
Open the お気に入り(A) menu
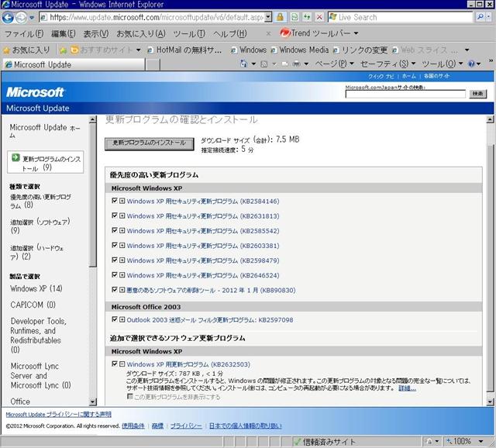point(141,33)
